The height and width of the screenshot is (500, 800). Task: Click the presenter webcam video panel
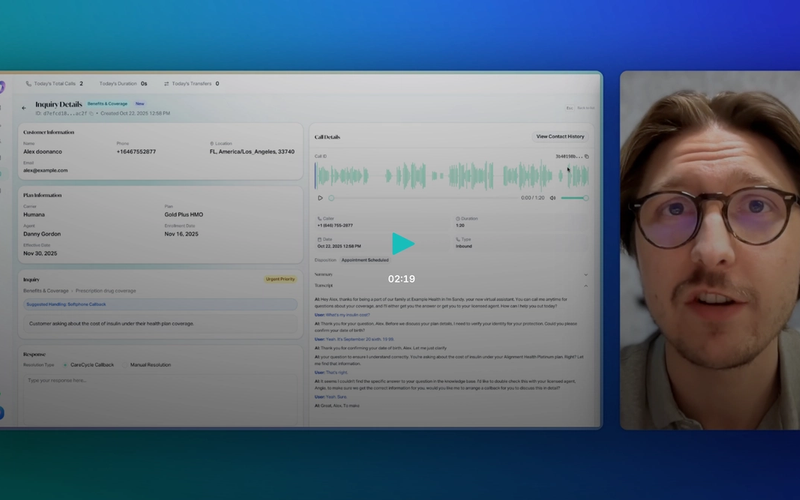(710, 250)
